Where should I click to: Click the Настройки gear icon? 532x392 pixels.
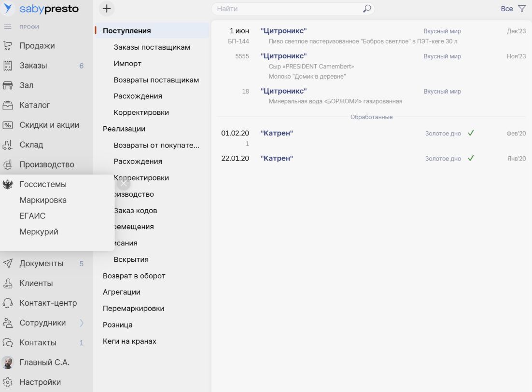7,382
